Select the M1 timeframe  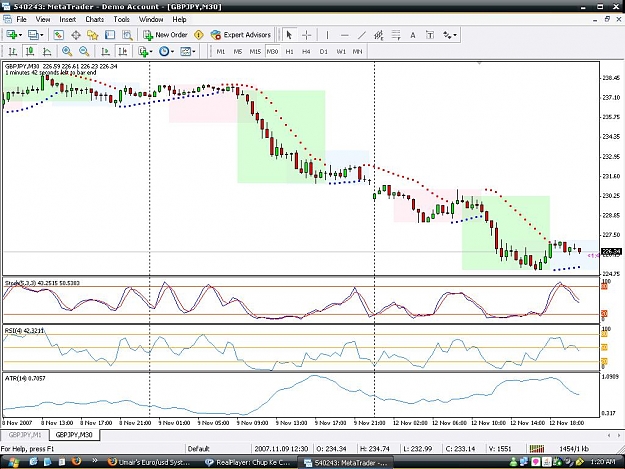[x=220, y=51]
